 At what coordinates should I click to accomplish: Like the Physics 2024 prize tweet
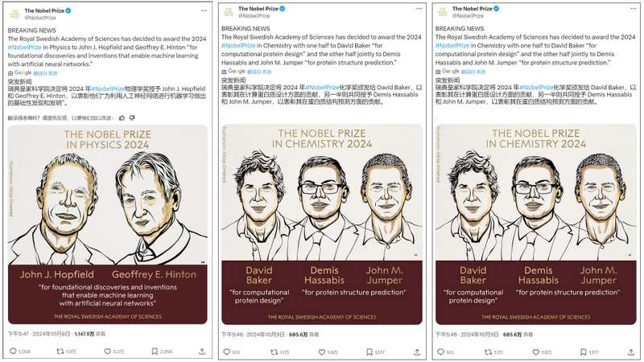(107, 352)
